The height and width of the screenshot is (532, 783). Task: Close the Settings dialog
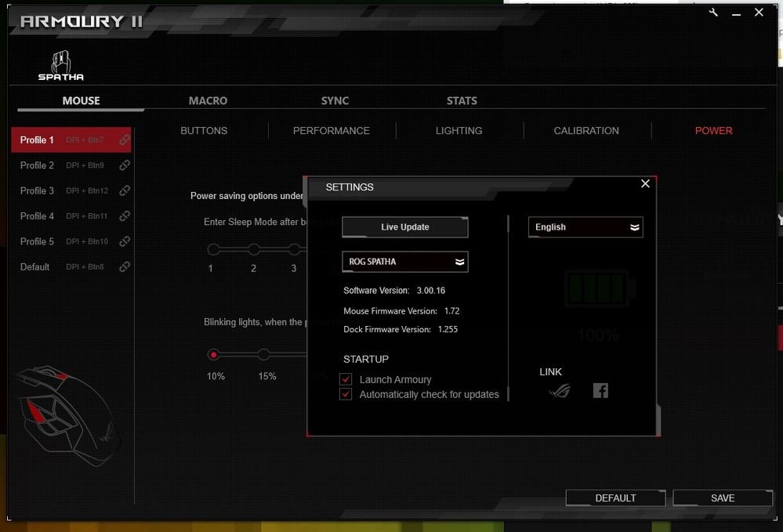click(x=645, y=183)
